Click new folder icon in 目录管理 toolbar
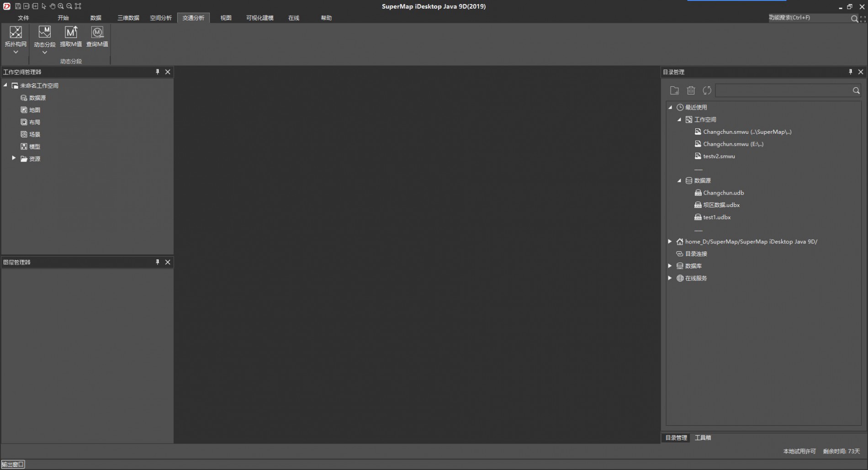The height and width of the screenshot is (470, 868). [674, 90]
